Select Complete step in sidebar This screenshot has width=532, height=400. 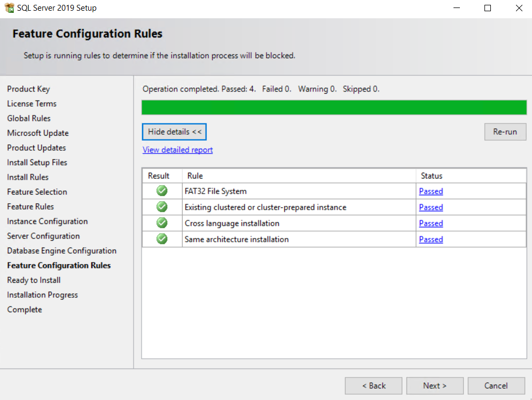tap(25, 309)
